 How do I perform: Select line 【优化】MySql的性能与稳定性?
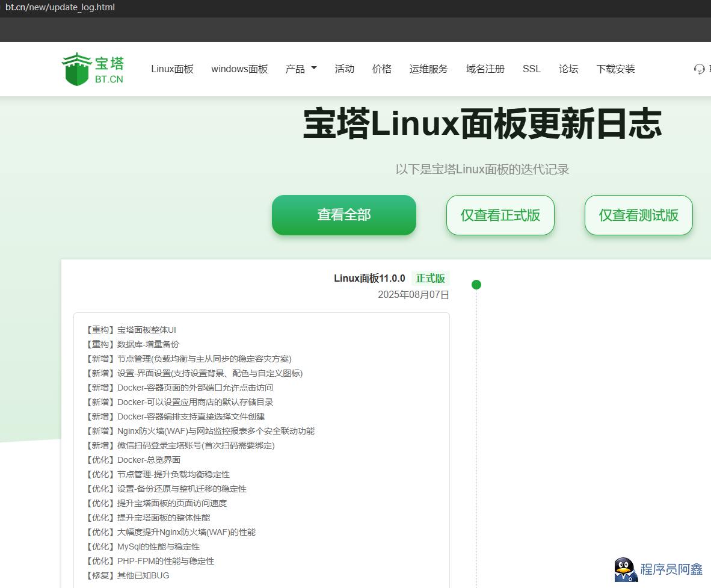coord(143,546)
